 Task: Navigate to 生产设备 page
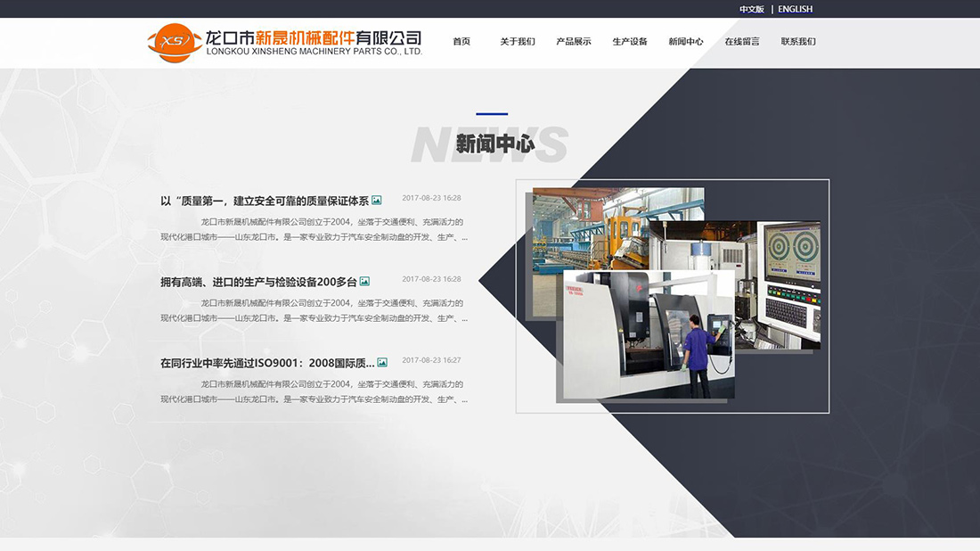(630, 41)
